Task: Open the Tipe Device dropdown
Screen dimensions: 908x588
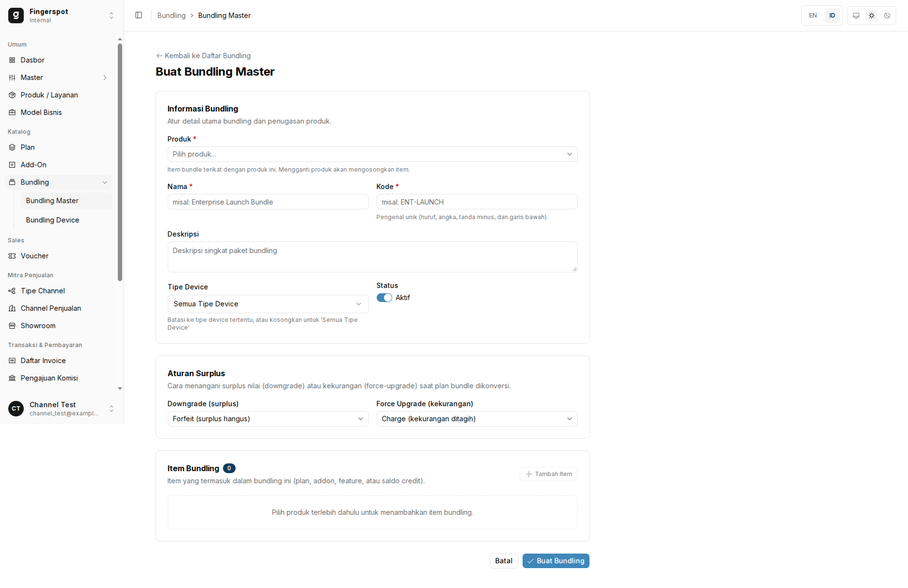Action: click(x=268, y=304)
